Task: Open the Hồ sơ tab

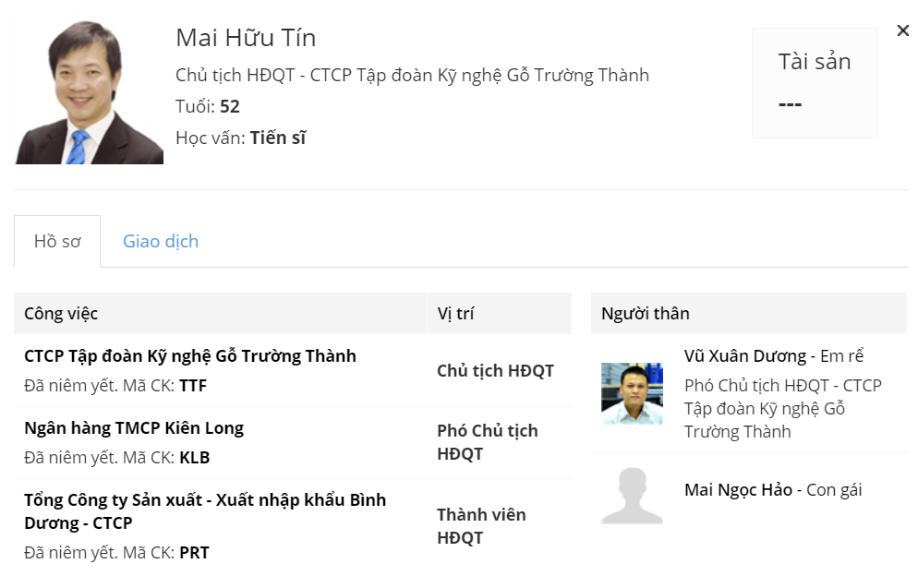Action: click(x=57, y=242)
